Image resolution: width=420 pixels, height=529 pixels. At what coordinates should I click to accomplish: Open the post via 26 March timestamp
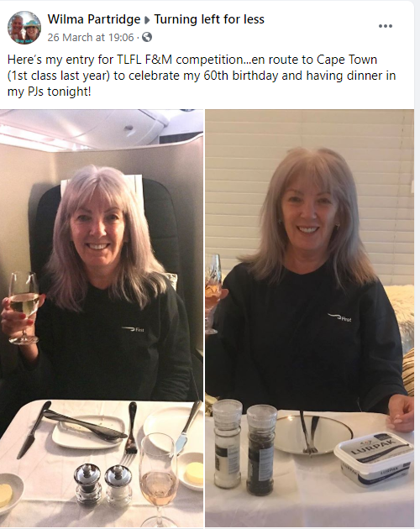[x=91, y=37]
